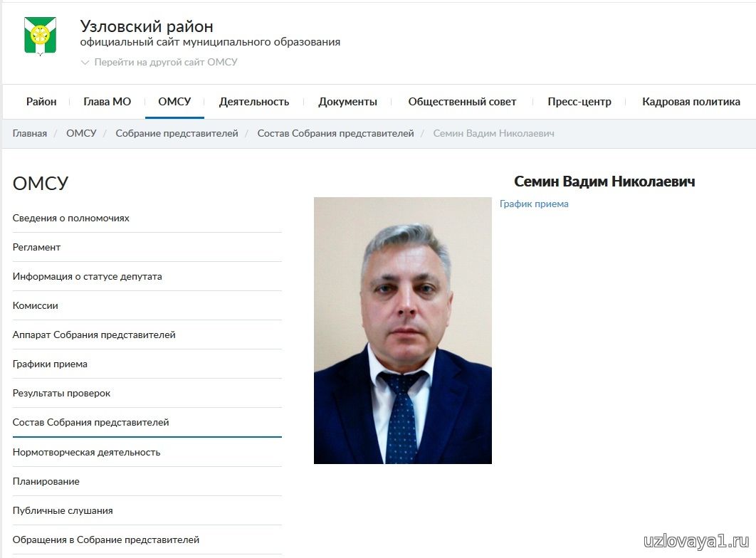Click Состав Собрания представителей breadcrumb
Viewport: 756px width, 558px height.
pos(335,134)
